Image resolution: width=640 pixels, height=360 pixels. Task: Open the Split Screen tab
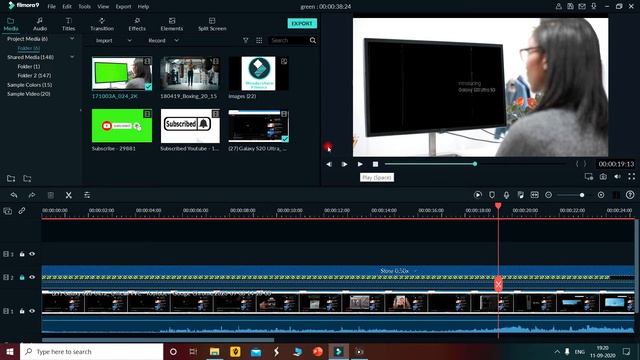pos(212,24)
